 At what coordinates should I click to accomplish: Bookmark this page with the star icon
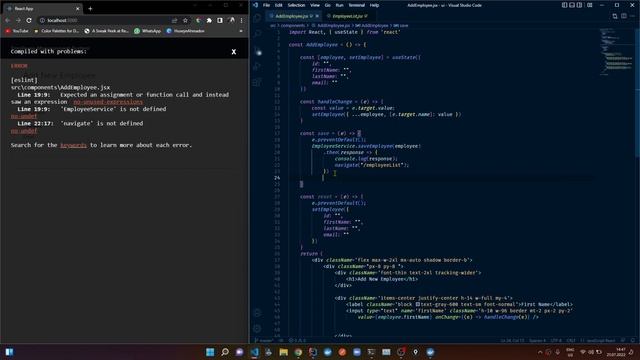[x=185, y=20]
